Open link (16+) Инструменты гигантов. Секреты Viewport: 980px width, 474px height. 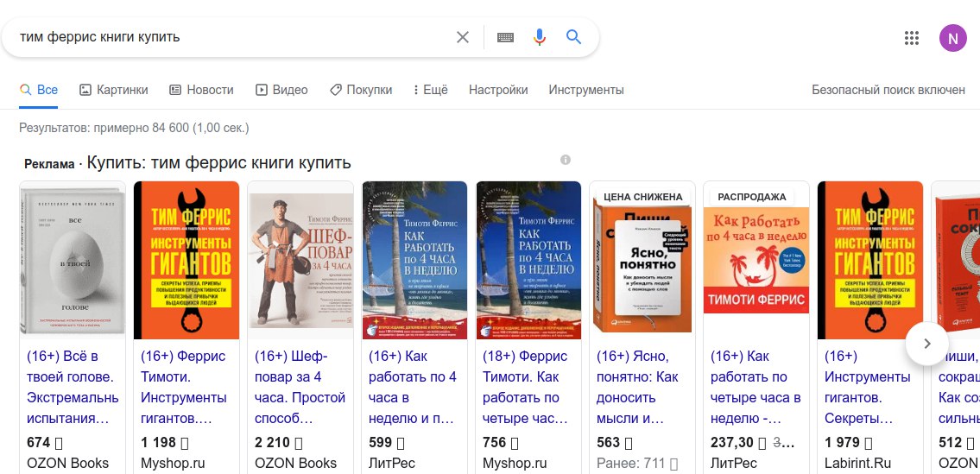click(867, 387)
